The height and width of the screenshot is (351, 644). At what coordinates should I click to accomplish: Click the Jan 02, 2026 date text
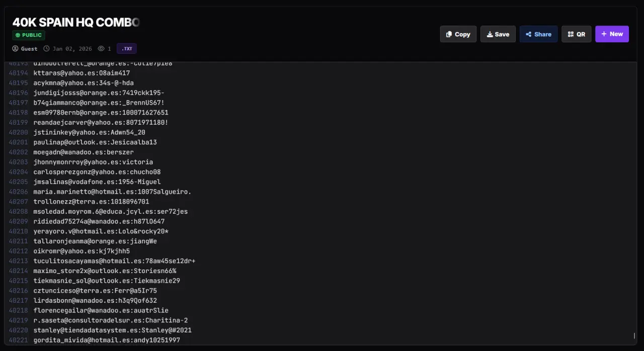(72, 49)
